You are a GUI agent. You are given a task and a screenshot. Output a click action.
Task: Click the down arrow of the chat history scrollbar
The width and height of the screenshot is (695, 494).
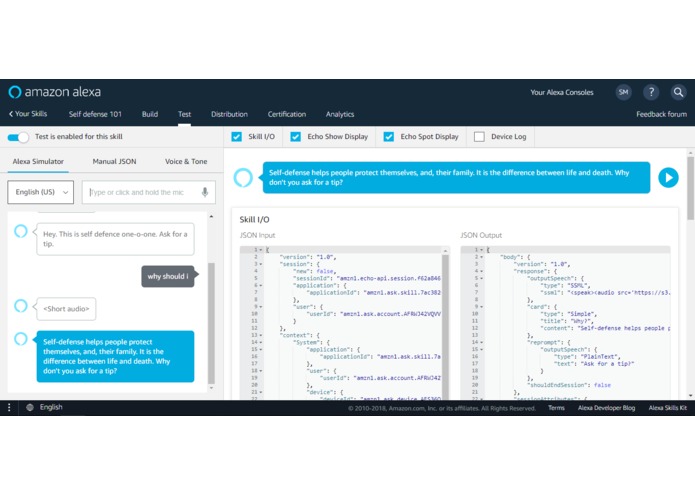click(211, 388)
